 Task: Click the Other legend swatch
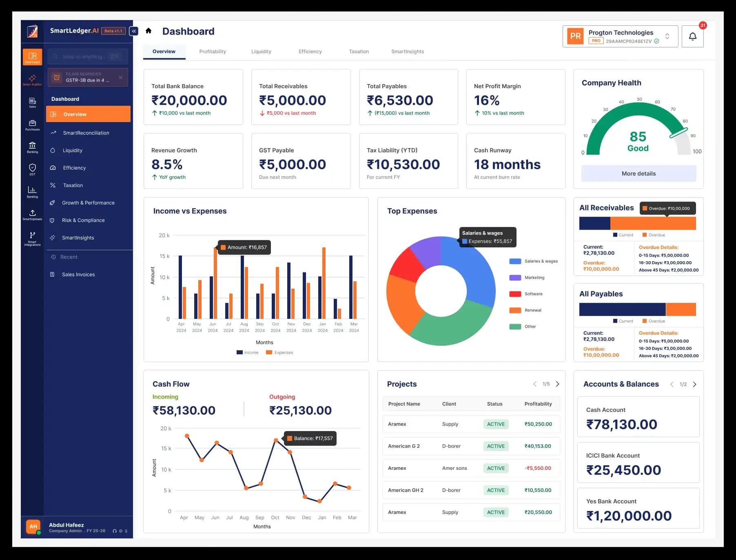coord(515,327)
